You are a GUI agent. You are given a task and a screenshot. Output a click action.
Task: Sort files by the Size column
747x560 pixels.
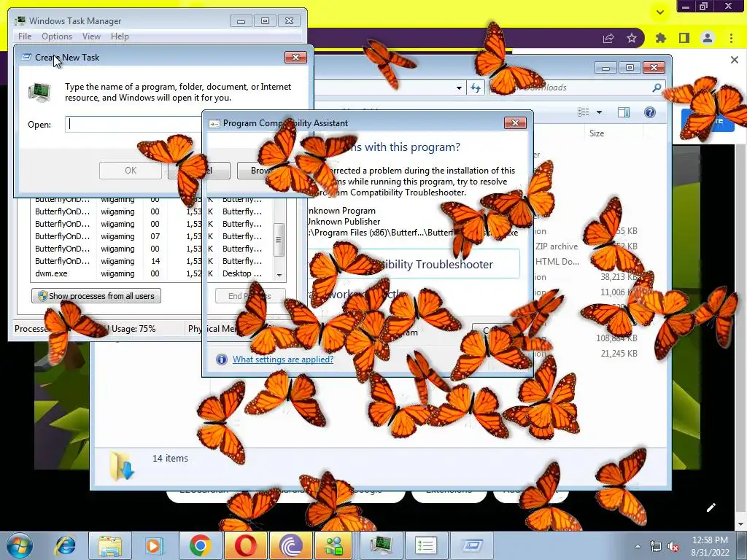[597, 133]
